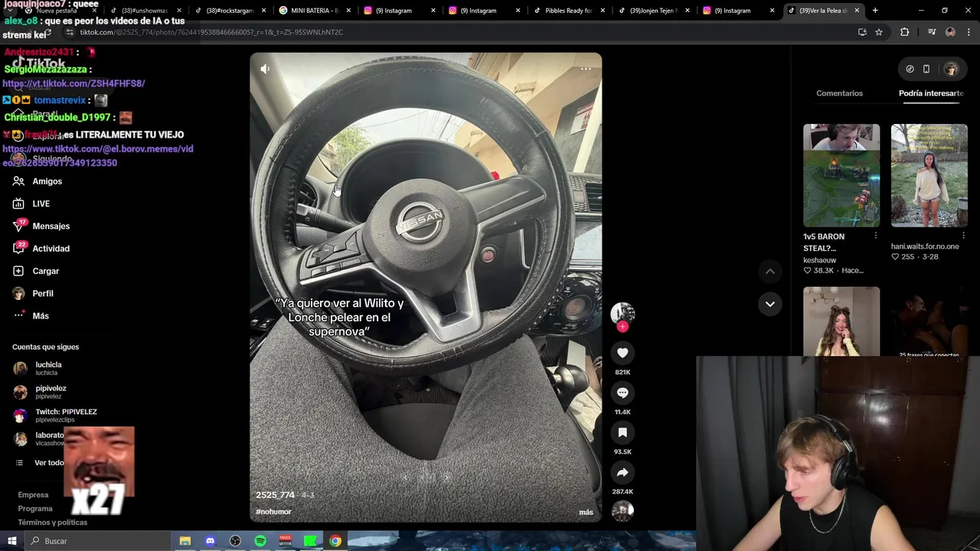Go to the previous video with up arrow
980x551 pixels.
click(x=770, y=272)
